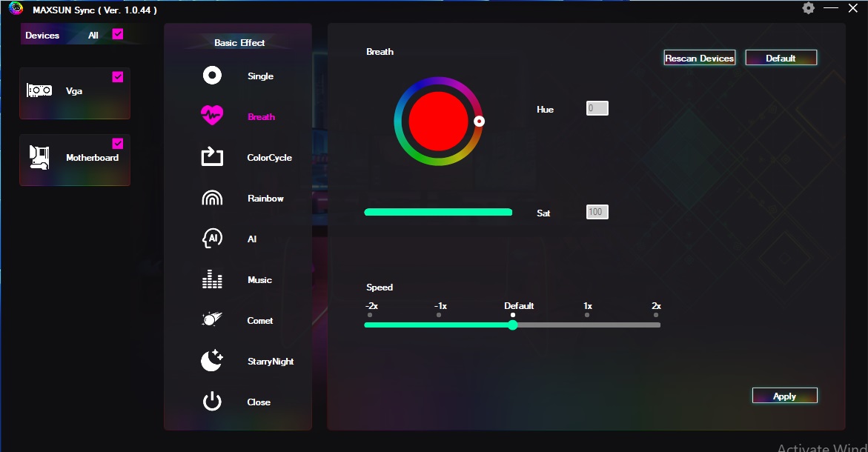Apply the lighting effect

click(784, 396)
